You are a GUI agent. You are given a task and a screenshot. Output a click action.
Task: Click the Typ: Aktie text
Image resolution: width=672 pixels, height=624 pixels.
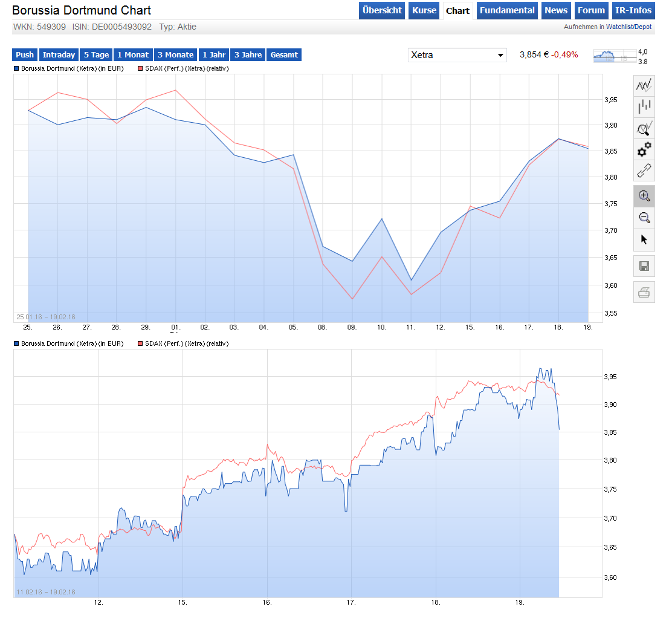point(178,27)
